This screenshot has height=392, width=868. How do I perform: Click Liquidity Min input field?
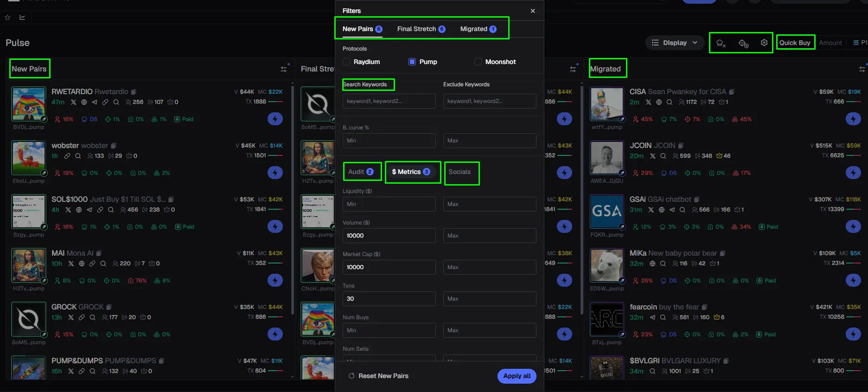(389, 204)
